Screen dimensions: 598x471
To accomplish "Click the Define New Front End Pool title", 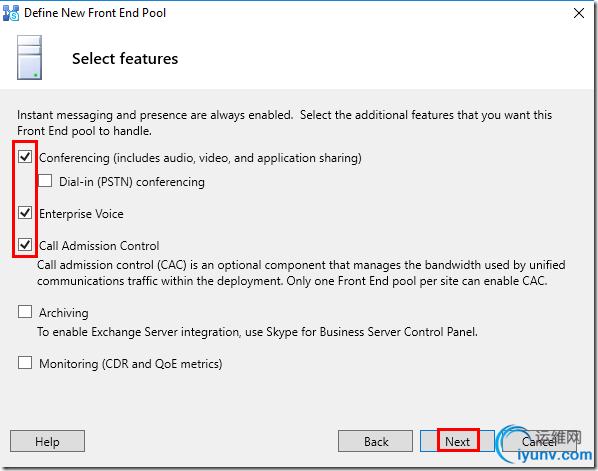I will coord(95,13).
